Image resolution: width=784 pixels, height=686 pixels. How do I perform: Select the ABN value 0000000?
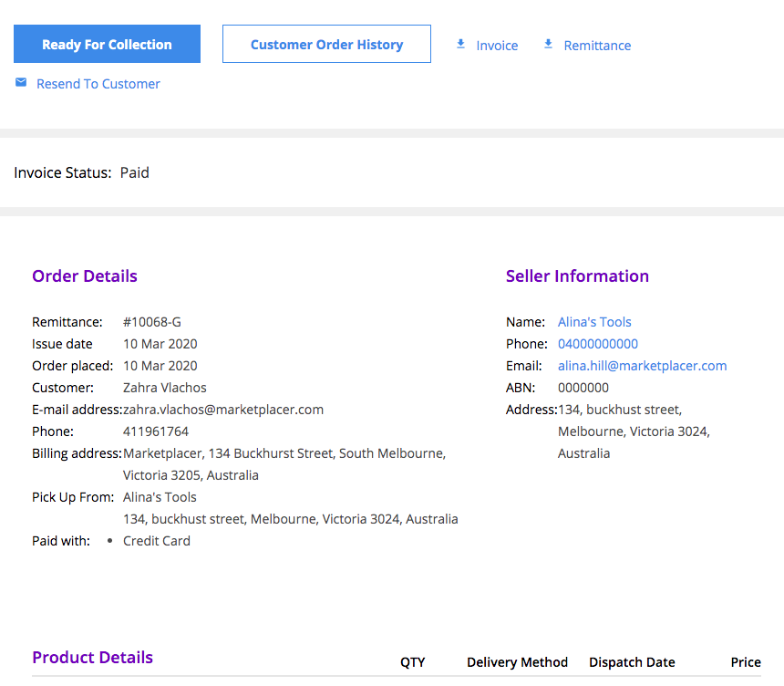pos(583,388)
